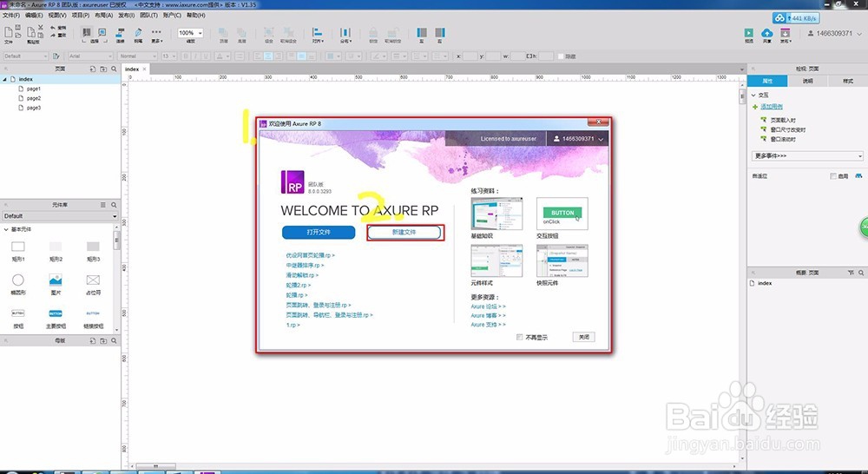Click the Group (组合) toolbar icon
The image size is (868, 474).
pyautogui.click(x=268, y=33)
